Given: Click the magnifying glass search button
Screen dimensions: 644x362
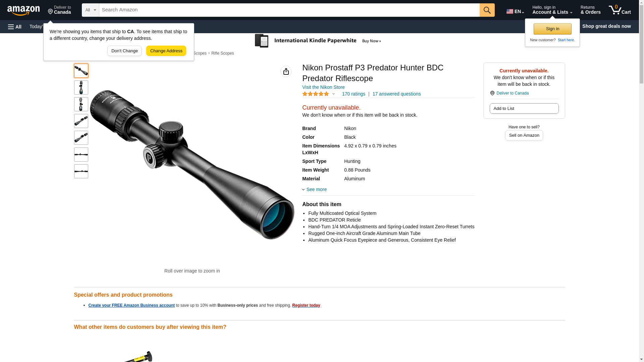Looking at the screenshot, I should [487, 10].
